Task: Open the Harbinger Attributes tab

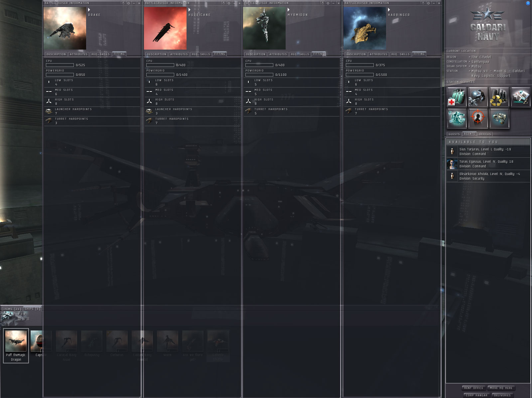Action: pyautogui.click(x=379, y=54)
